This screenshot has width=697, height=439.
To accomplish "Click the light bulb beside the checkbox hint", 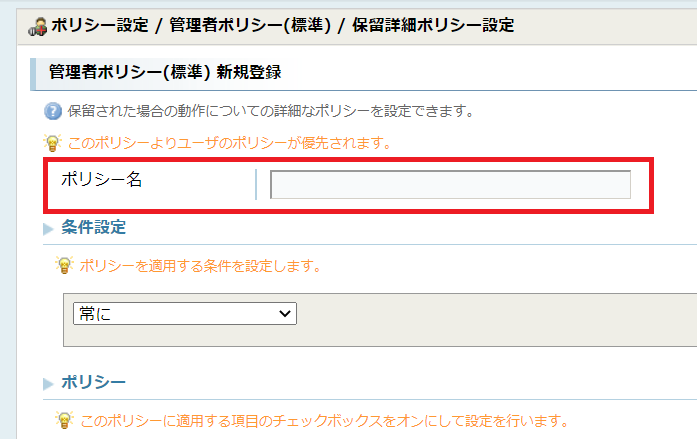I will (65, 419).
